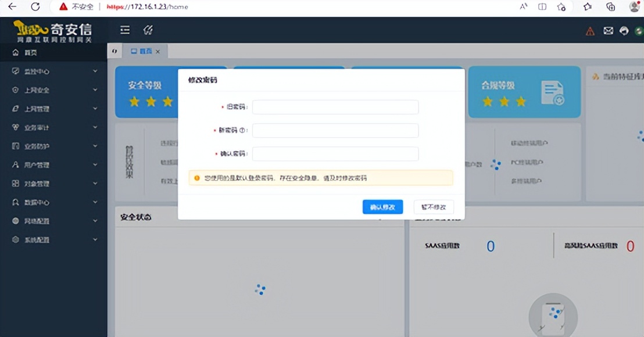Switch to the 首页 tab
This screenshot has height=337, width=644.
pos(145,51)
